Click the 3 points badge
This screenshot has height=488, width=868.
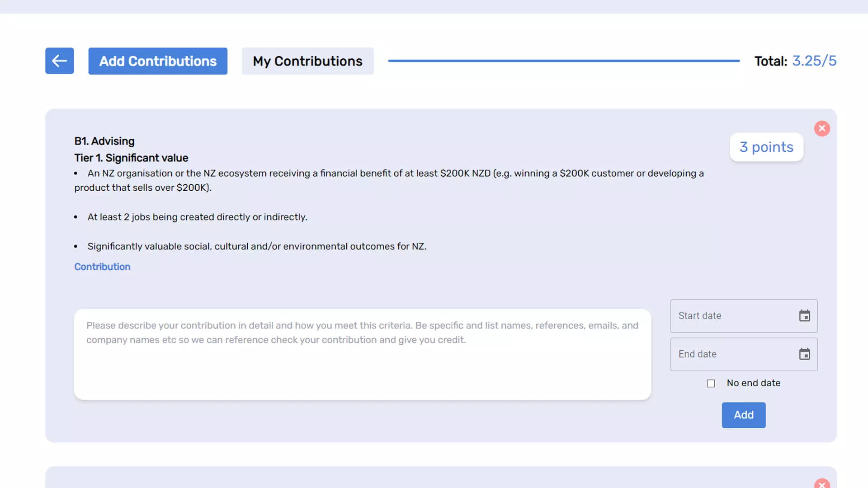[766, 147]
